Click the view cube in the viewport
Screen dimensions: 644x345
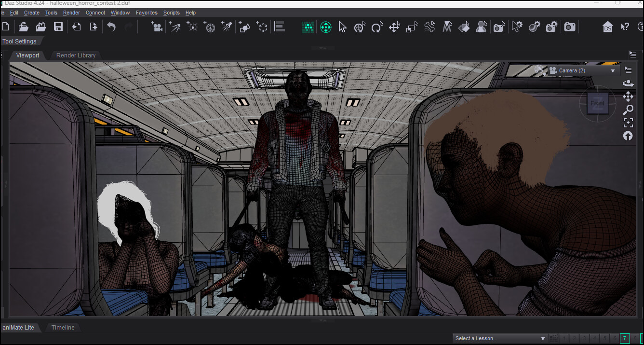598,104
